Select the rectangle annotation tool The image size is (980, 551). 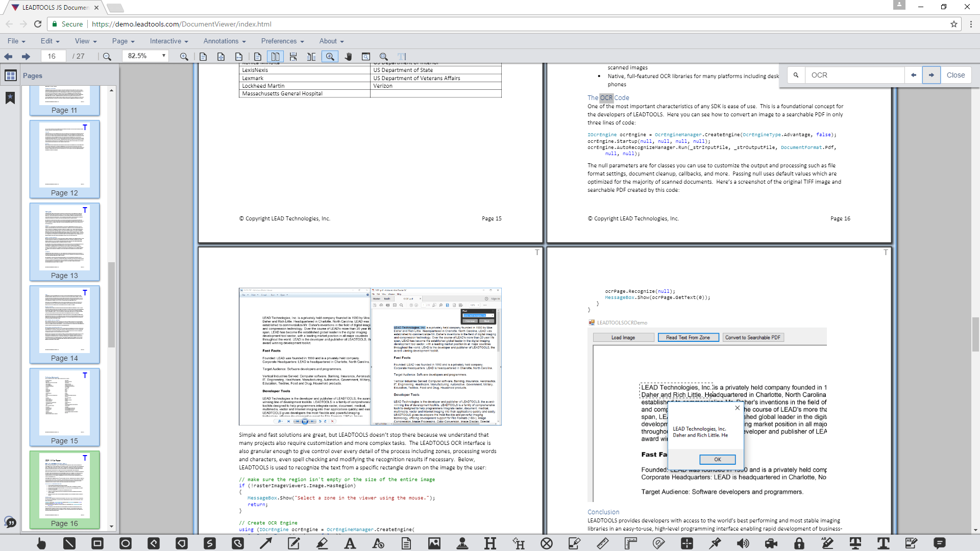(x=97, y=543)
